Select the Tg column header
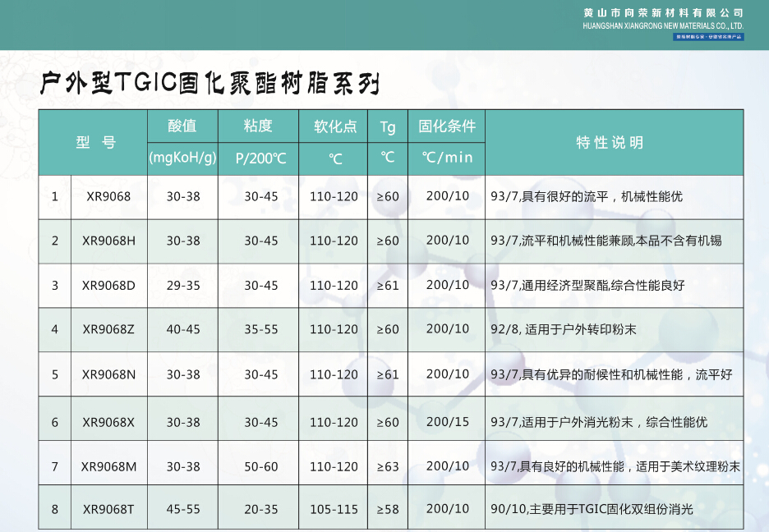The image size is (769, 532). point(388,127)
